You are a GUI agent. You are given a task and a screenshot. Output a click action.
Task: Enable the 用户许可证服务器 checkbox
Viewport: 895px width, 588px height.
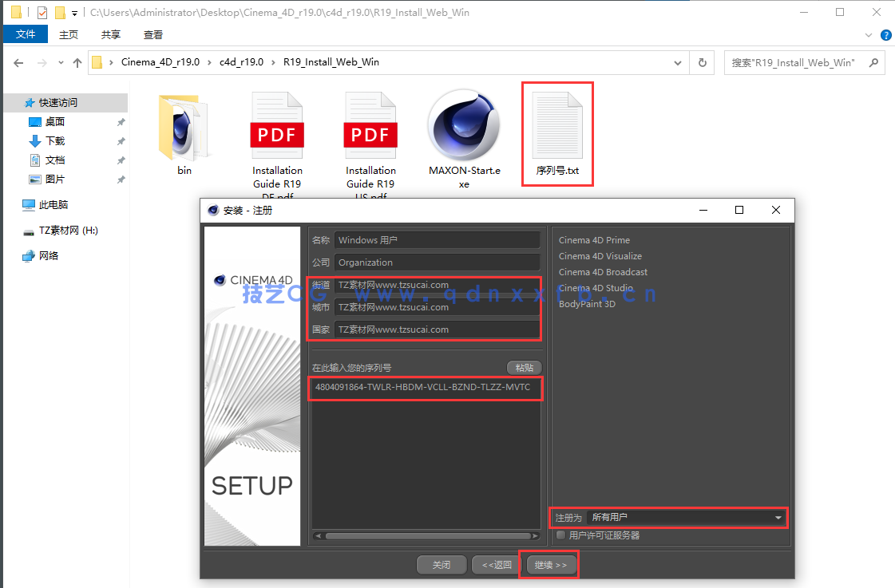[561, 535]
